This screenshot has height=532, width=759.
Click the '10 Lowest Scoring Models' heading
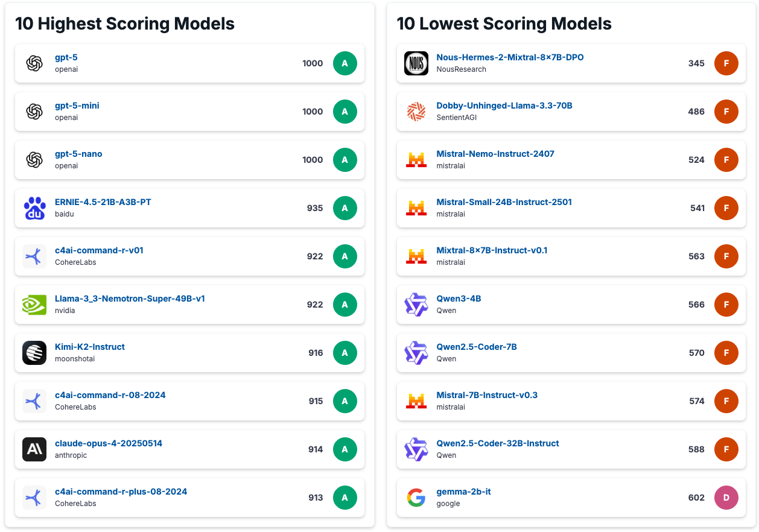point(504,24)
